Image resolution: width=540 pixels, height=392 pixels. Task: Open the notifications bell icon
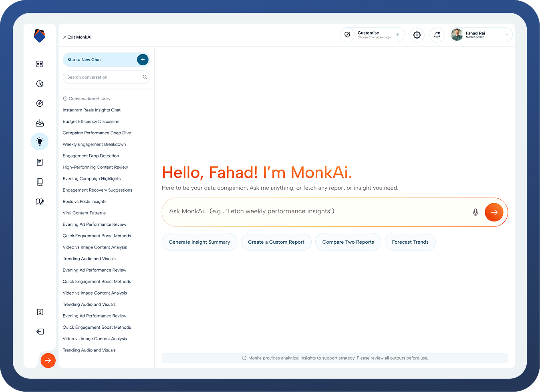point(437,35)
